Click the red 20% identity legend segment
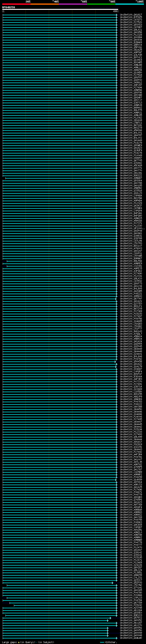 pyautogui.click(x=16, y=4)
